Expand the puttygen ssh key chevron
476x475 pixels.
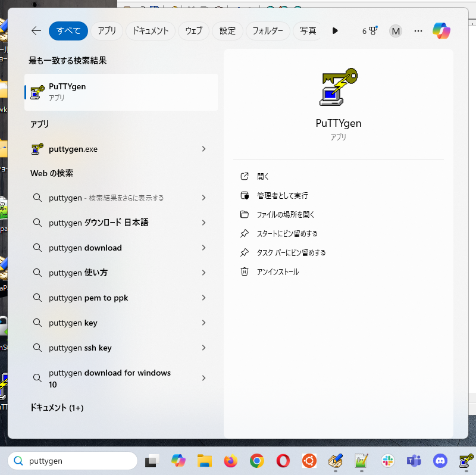(203, 348)
